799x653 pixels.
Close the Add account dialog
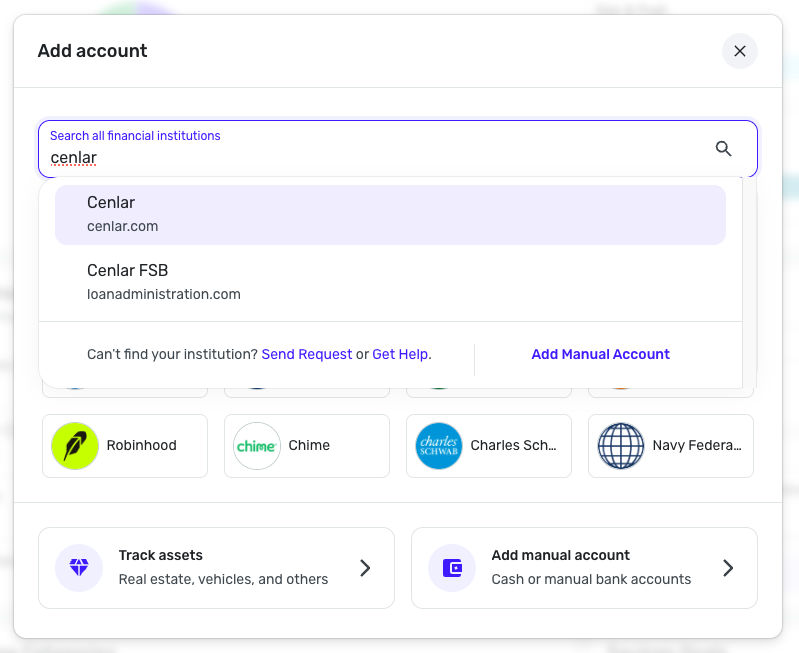(x=740, y=51)
